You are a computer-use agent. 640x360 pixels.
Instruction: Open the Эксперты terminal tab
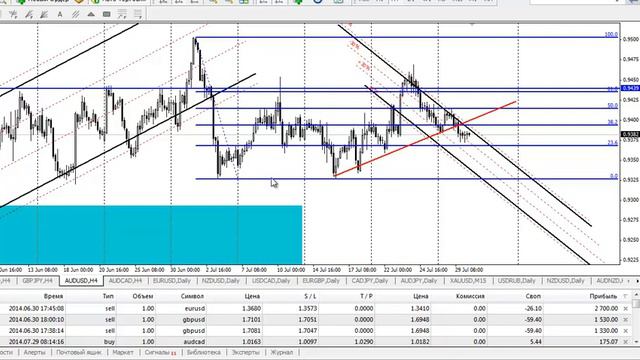coord(246,352)
